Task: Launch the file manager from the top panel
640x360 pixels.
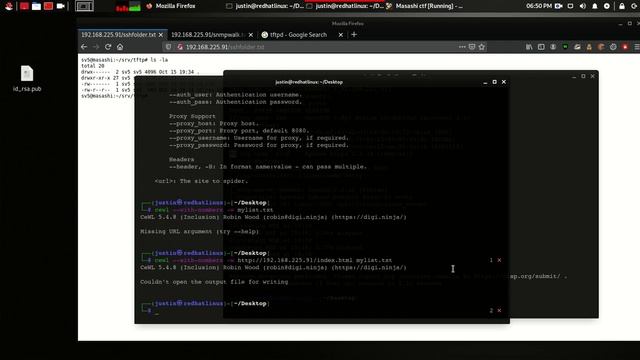Action: pos(36,6)
